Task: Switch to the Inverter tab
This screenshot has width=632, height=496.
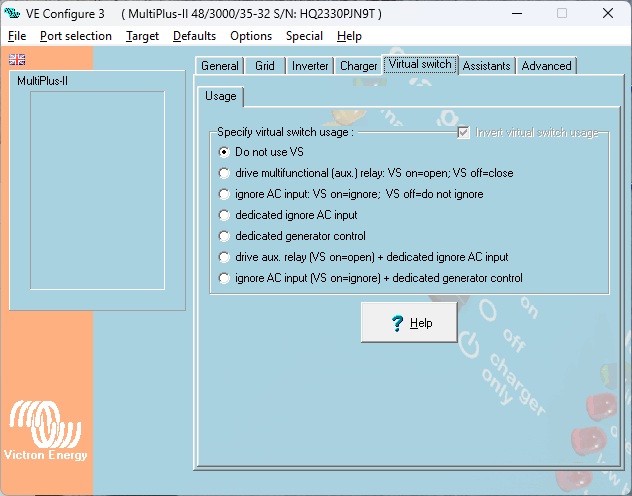Action: pos(310,66)
